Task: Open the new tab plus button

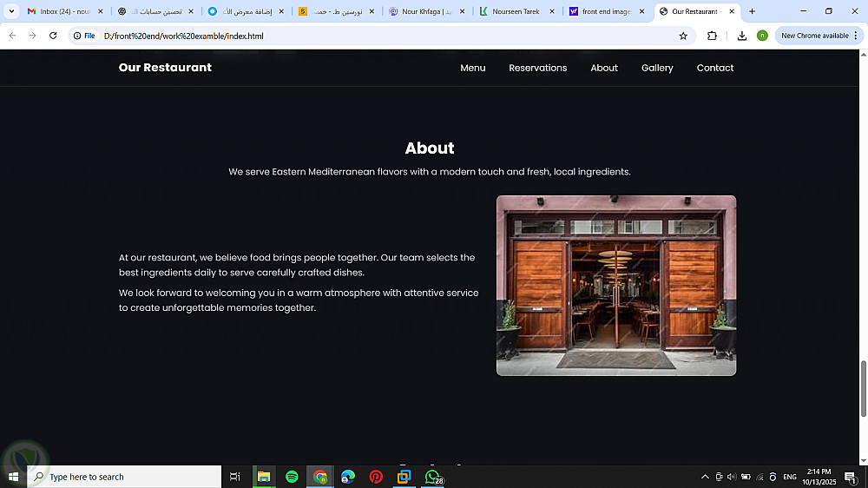Action: 752,11
